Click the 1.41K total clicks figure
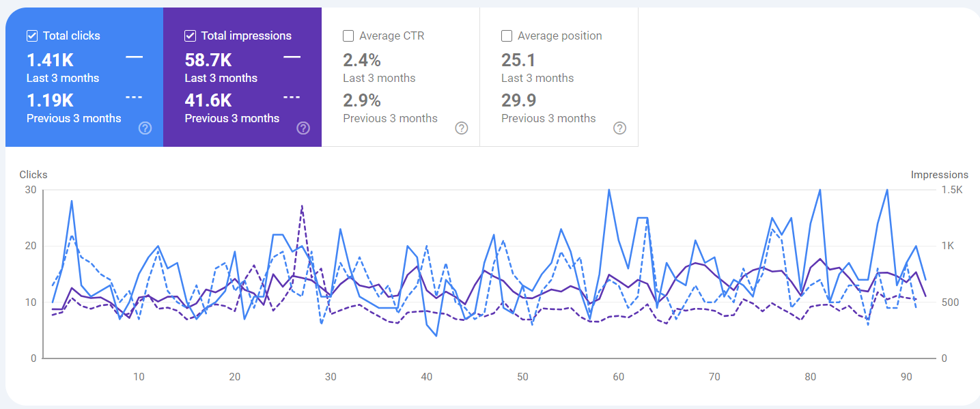This screenshot has height=409, width=980. (50, 60)
